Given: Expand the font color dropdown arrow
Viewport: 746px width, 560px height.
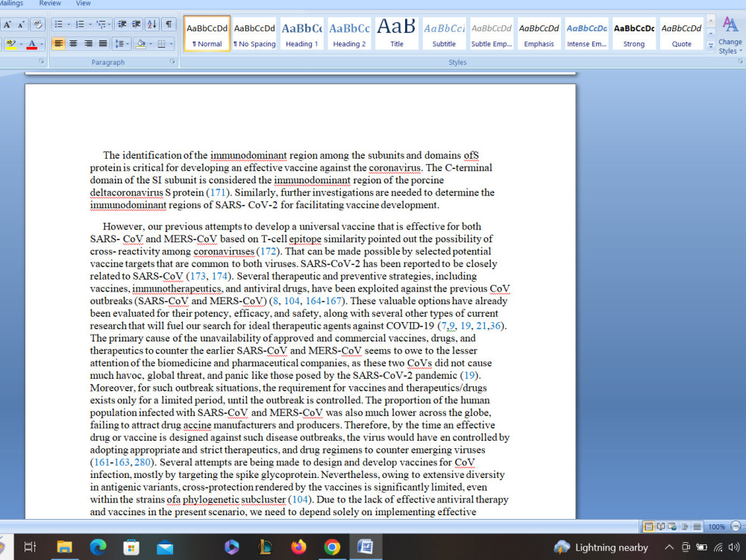Looking at the screenshot, I should (42, 44).
